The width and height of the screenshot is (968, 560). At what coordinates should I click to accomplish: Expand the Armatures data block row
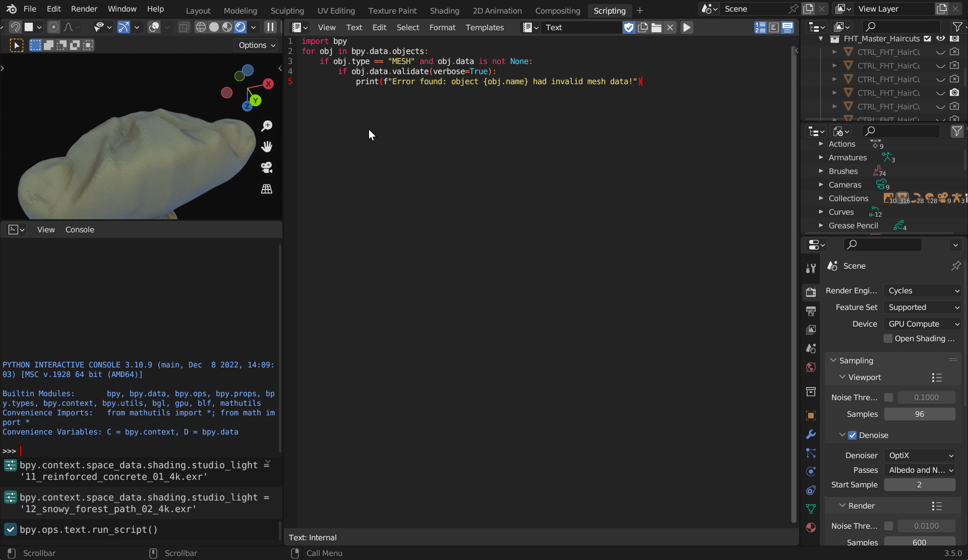click(x=821, y=158)
